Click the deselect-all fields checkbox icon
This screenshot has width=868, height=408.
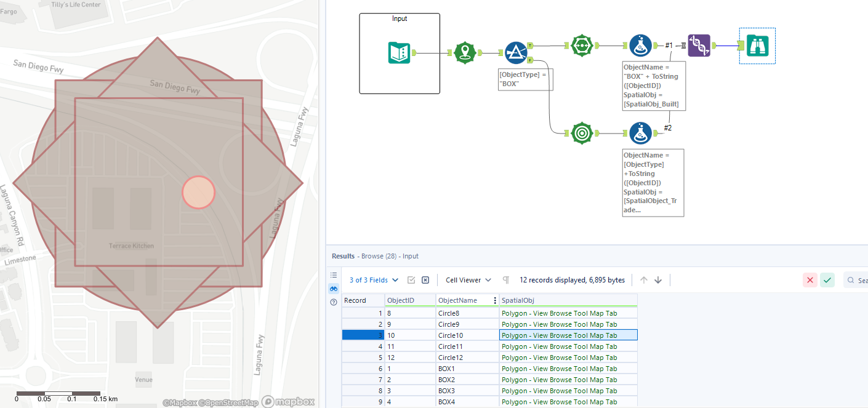point(425,280)
